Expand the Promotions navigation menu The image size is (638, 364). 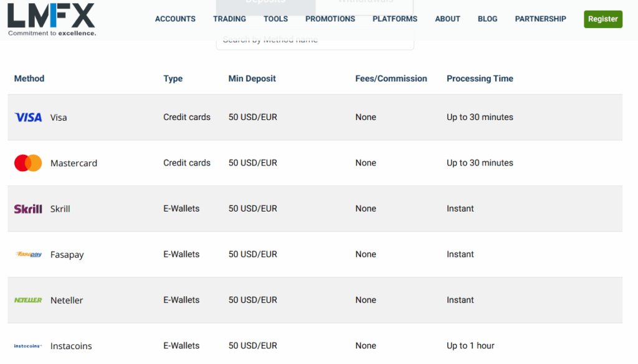[330, 19]
